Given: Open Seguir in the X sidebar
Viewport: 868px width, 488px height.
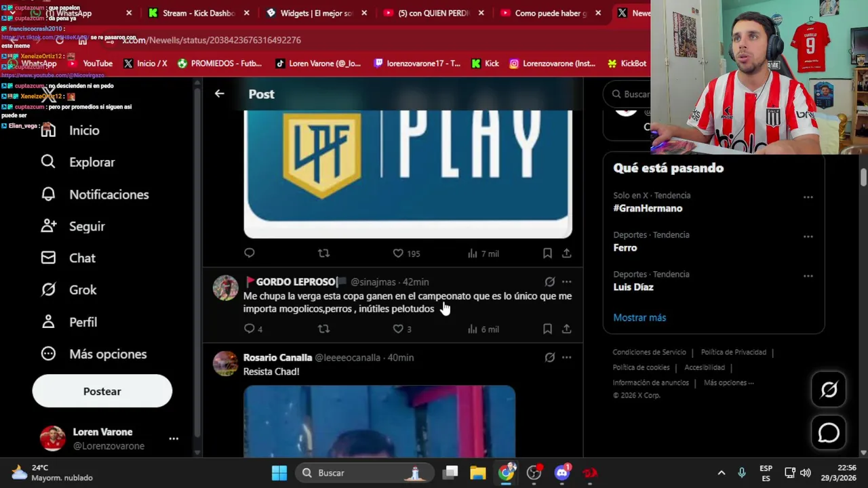Looking at the screenshot, I should point(73,226).
